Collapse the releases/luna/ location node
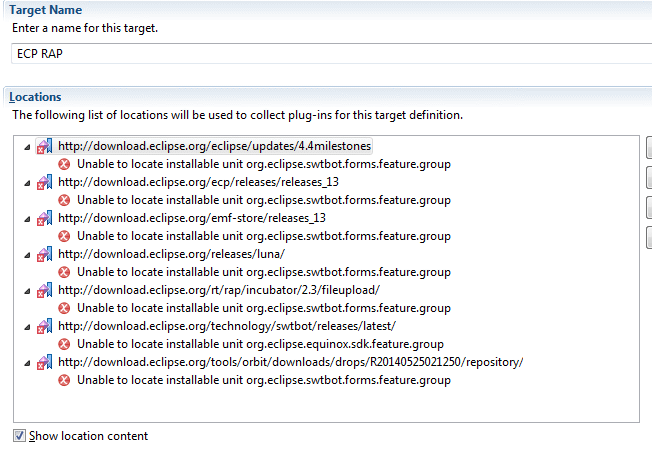Image resolution: width=652 pixels, height=449 pixels. (27, 255)
